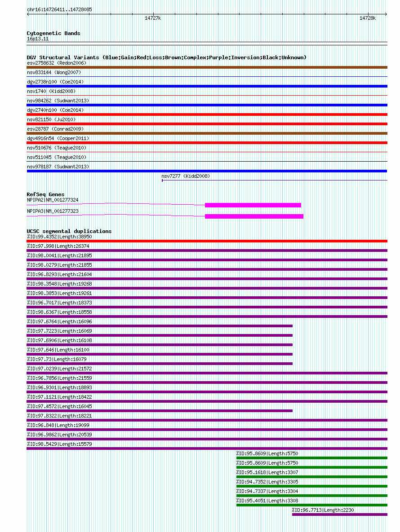The image size is (400, 532).
Task: Click duplication label %ID:98.5429|Length:15579
Action: coord(59,444)
